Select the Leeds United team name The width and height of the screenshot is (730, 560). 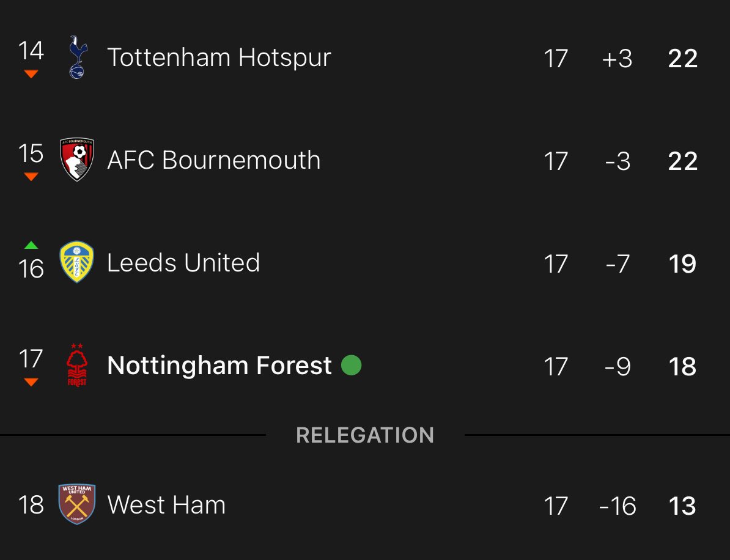click(183, 262)
